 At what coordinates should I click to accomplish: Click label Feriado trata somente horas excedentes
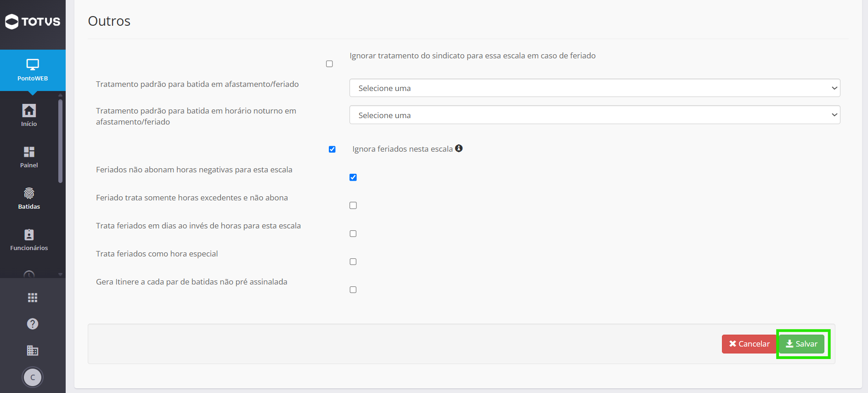click(192, 198)
